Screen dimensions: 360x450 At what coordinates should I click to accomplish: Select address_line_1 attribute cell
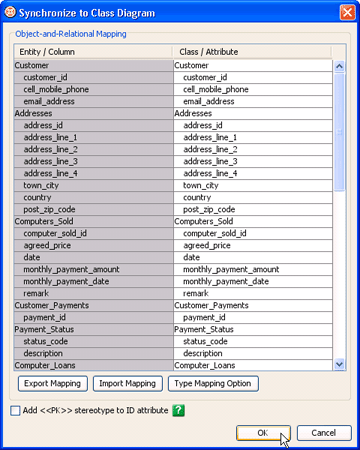coord(253,137)
